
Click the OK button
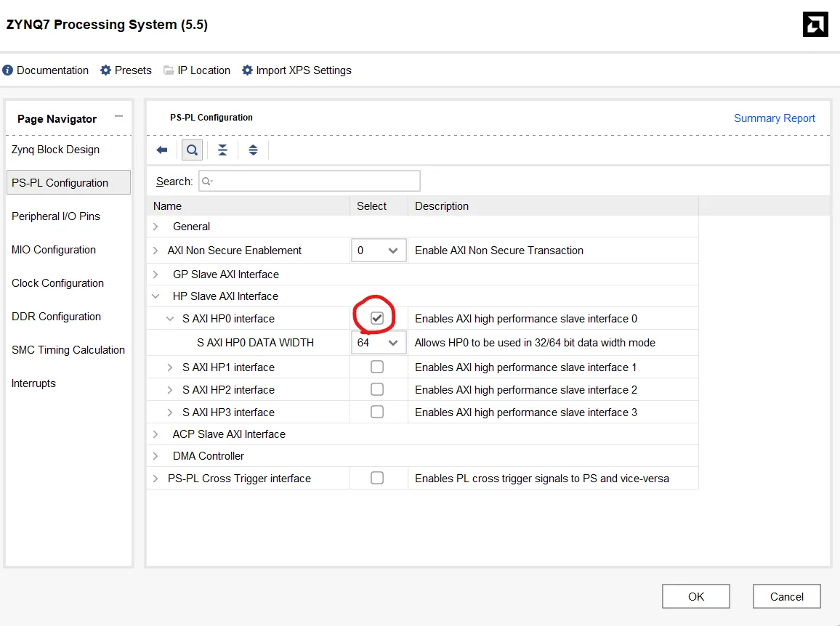695,596
